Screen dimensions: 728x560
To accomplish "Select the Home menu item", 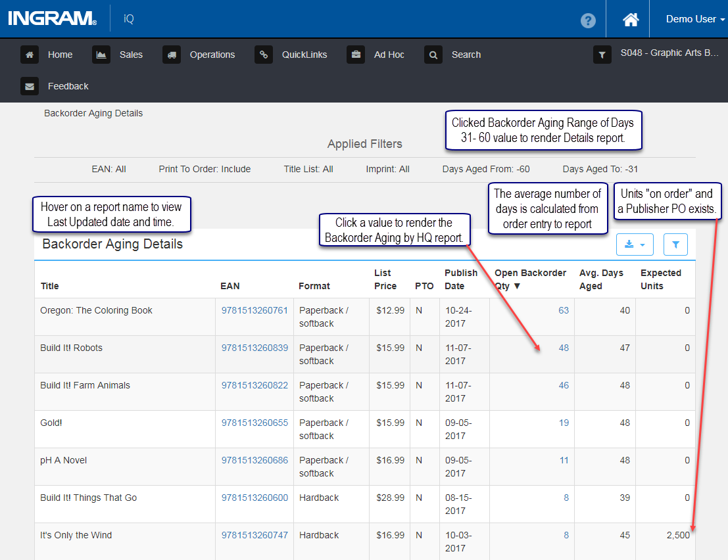I will (61, 55).
